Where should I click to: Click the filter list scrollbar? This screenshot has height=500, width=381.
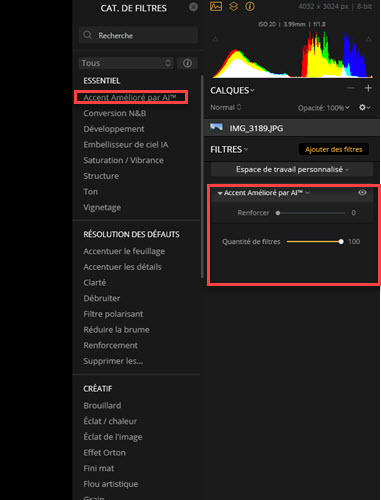pos(202,177)
